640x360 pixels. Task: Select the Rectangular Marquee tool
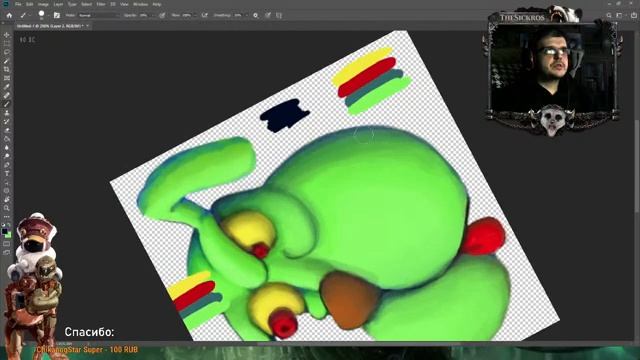7,44
